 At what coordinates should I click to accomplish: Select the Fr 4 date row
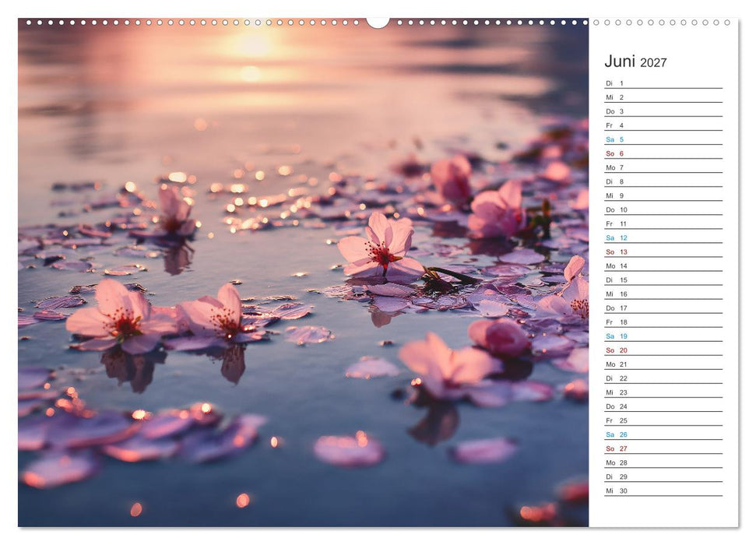point(663,125)
